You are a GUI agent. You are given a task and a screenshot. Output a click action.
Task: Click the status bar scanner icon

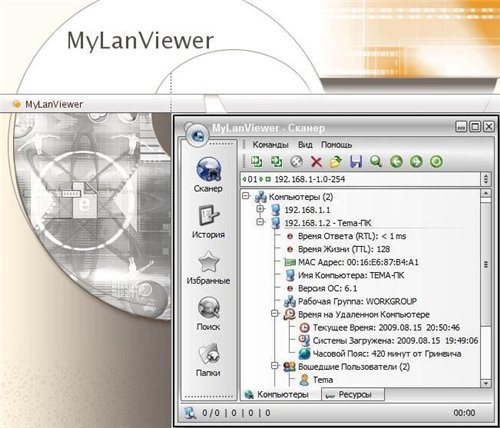coord(190,413)
